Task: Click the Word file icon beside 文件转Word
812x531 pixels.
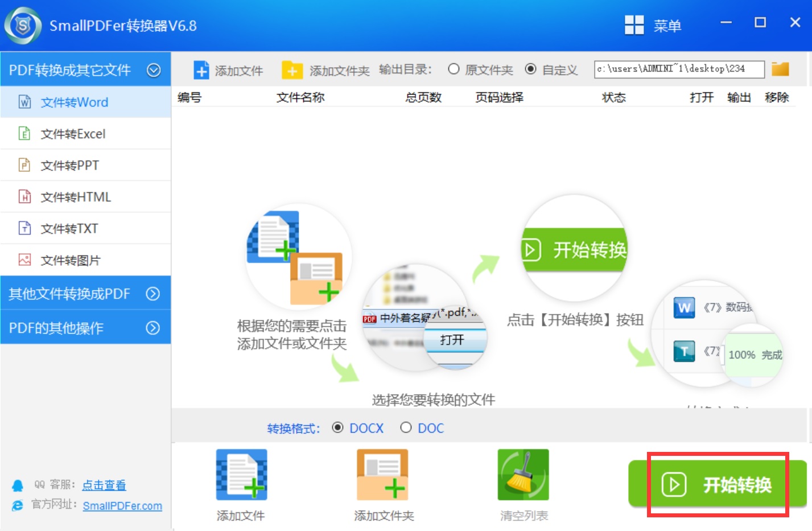Action: (24, 102)
